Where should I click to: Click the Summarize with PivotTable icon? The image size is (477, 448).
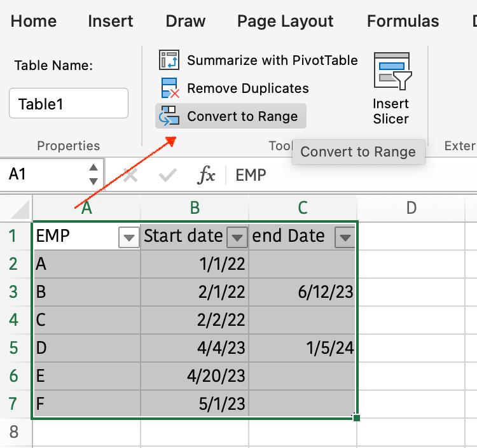point(169,60)
